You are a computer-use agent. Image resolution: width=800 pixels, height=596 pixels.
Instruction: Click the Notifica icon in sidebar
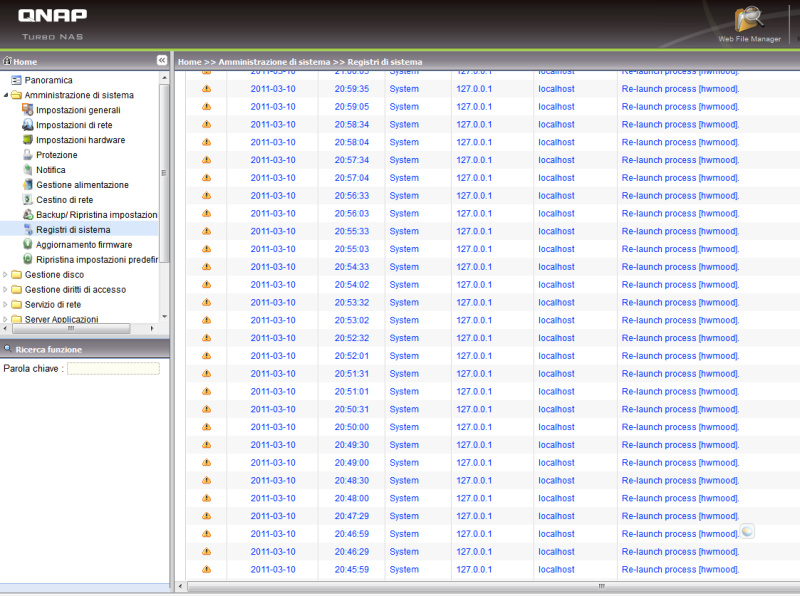point(28,170)
